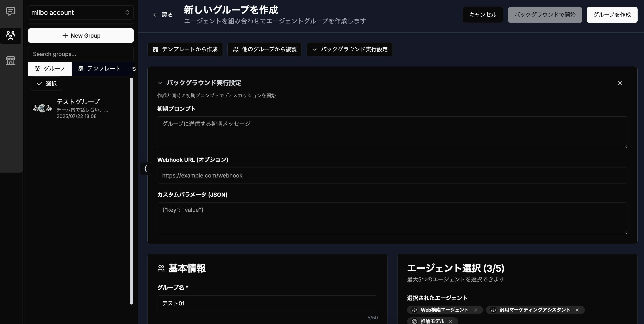
Task: Click the 推論モデル chip logo icon
Action: [415, 321]
